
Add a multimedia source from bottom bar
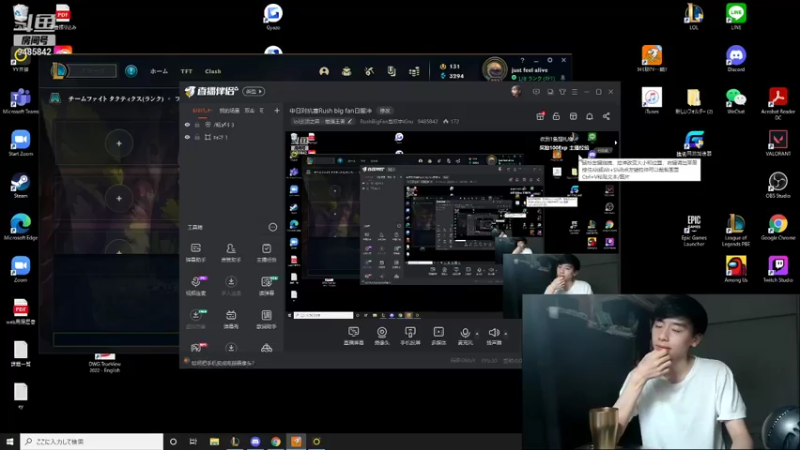coord(438,336)
